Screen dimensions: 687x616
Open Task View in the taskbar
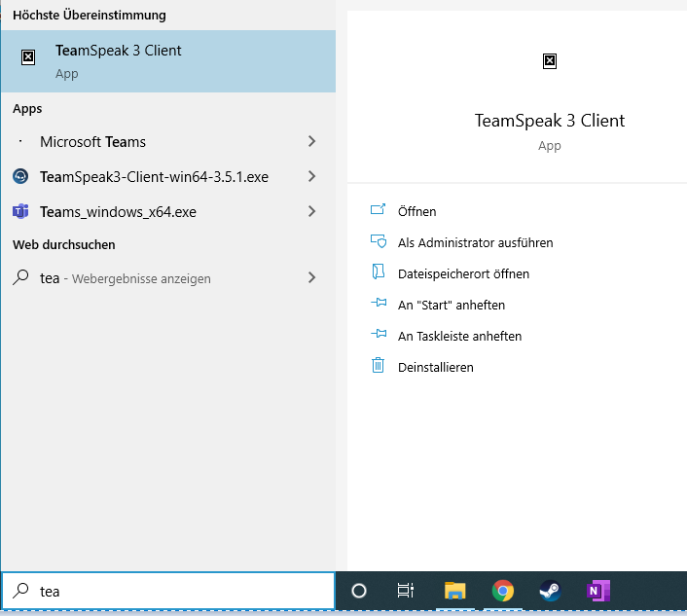pos(406,591)
